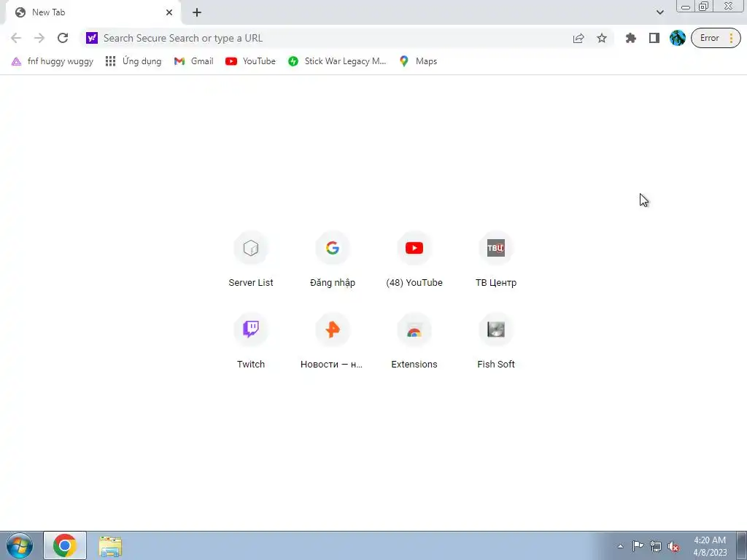
Task: Bookmark this tab with the star icon
Action: (602, 38)
